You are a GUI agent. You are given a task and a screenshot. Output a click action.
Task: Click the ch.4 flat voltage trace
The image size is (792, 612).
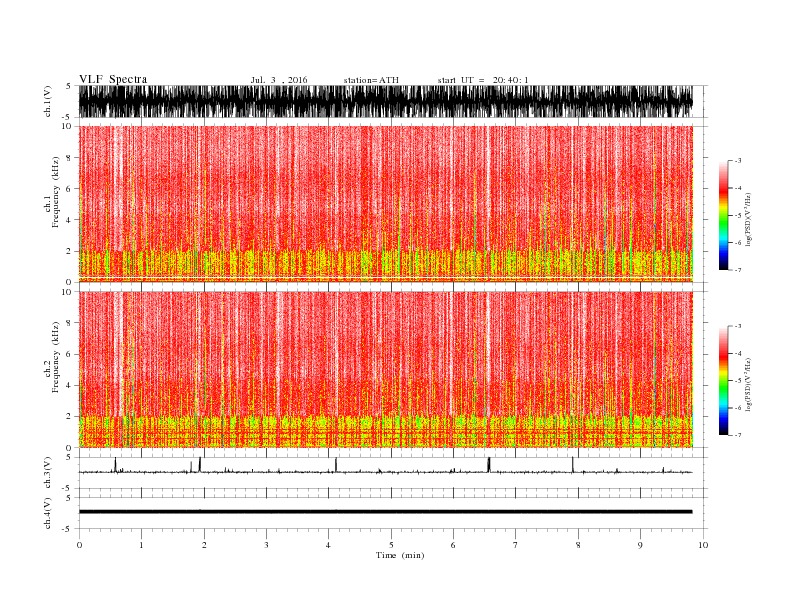385,512
